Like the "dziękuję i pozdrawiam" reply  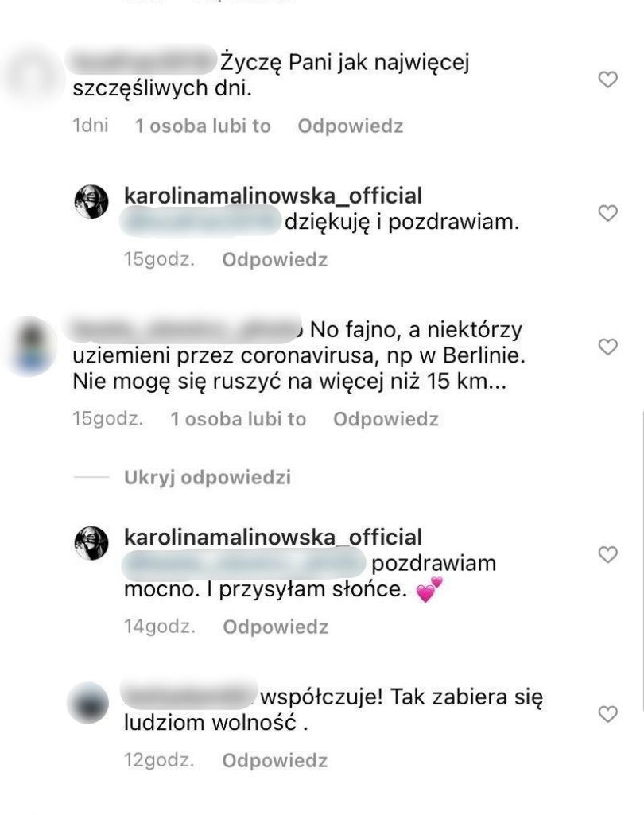[x=607, y=213]
